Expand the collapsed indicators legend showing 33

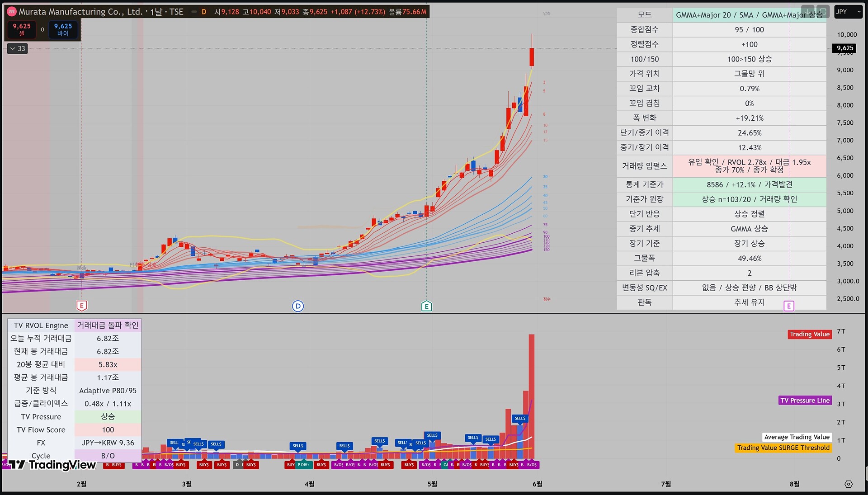click(18, 48)
